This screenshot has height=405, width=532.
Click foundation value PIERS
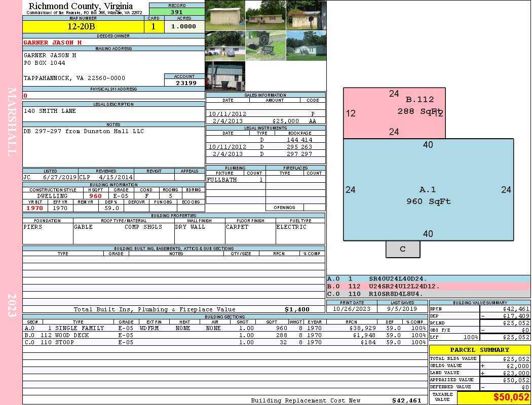click(33, 227)
